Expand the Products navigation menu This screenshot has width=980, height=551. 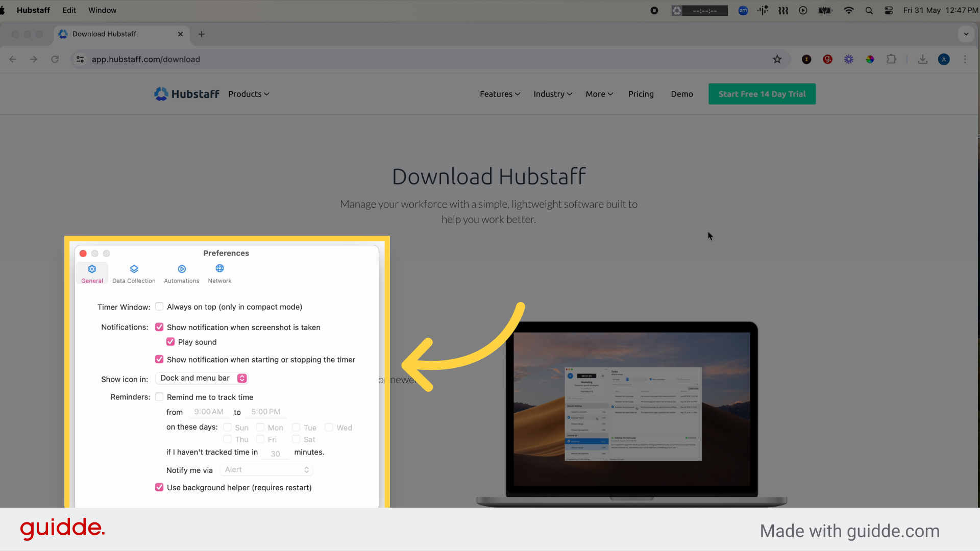[249, 94]
